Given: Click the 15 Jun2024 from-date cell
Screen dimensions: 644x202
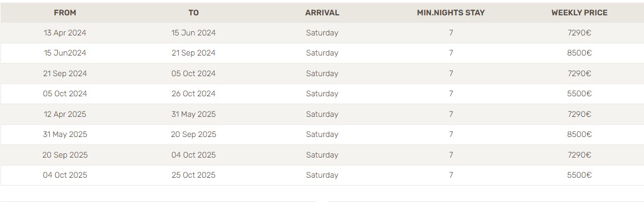Looking at the screenshot, I should tap(65, 53).
